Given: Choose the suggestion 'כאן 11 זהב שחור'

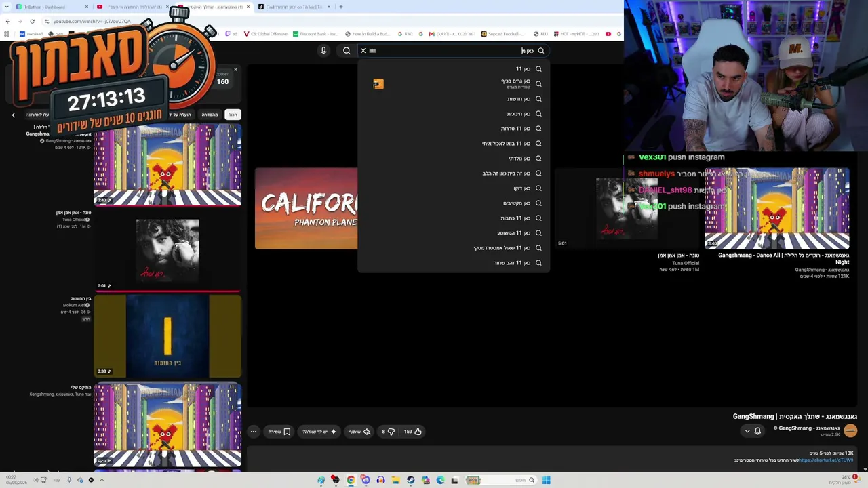Looking at the screenshot, I should 454,263.
